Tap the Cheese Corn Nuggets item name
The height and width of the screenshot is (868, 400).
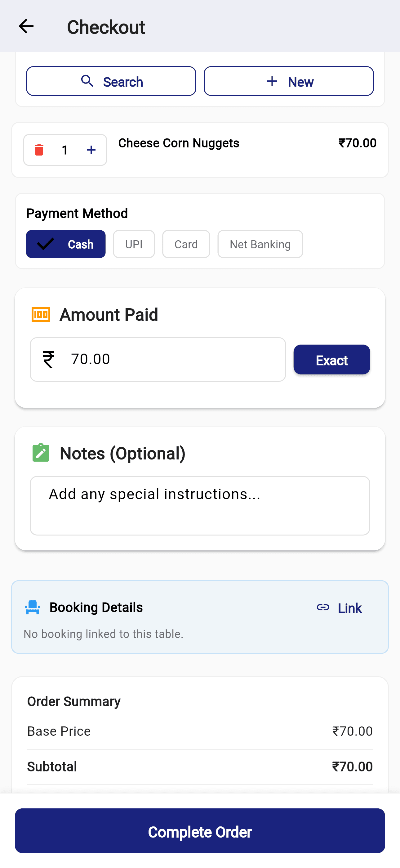179,143
